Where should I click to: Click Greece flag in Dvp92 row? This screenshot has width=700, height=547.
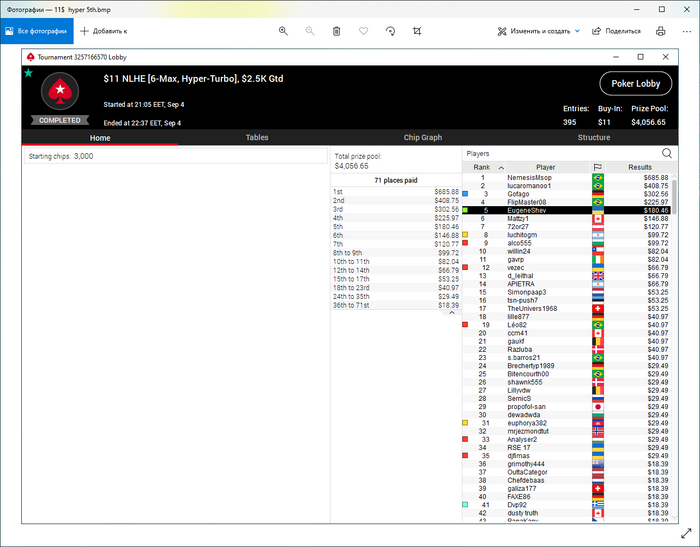click(598, 505)
